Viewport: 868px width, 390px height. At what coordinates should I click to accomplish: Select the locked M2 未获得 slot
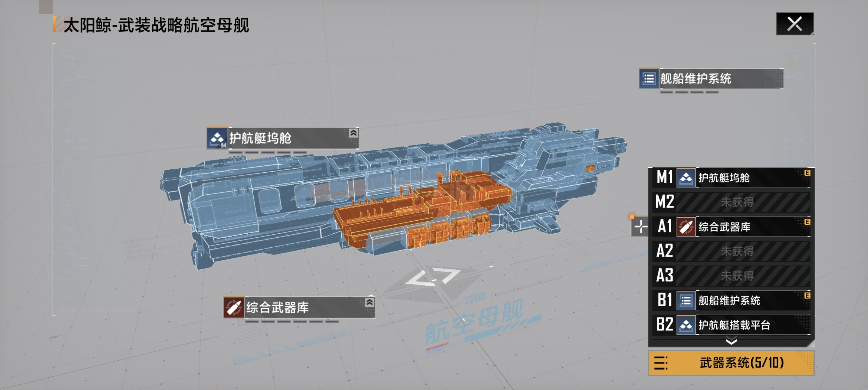[x=731, y=202]
